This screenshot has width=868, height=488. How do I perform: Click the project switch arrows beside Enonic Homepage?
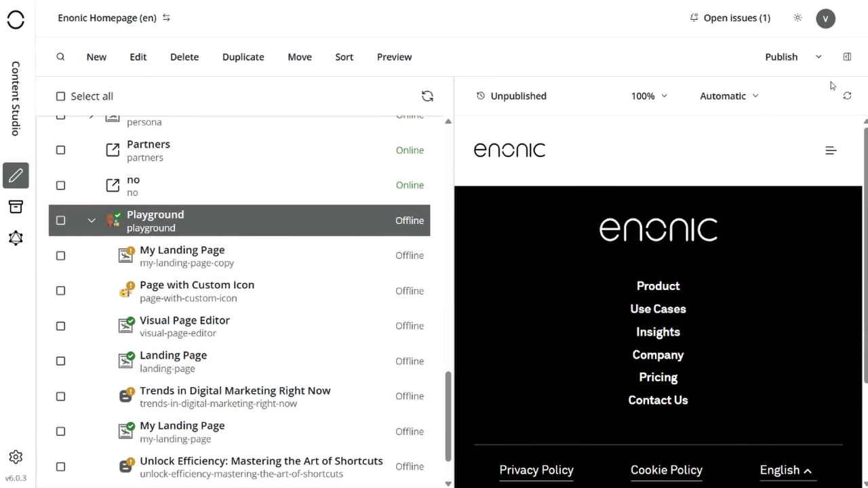pyautogui.click(x=166, y=18)
